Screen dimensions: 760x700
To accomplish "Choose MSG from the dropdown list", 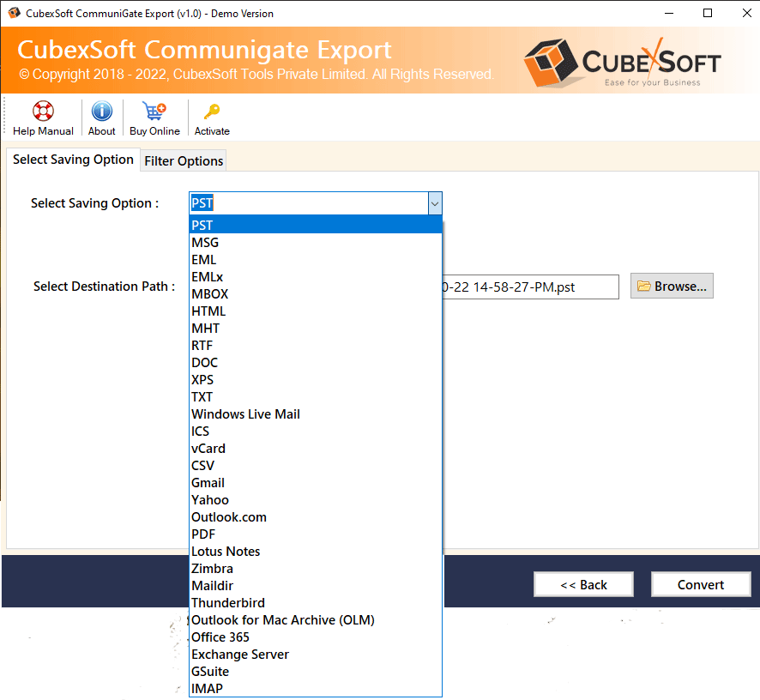I will (316, 243).
